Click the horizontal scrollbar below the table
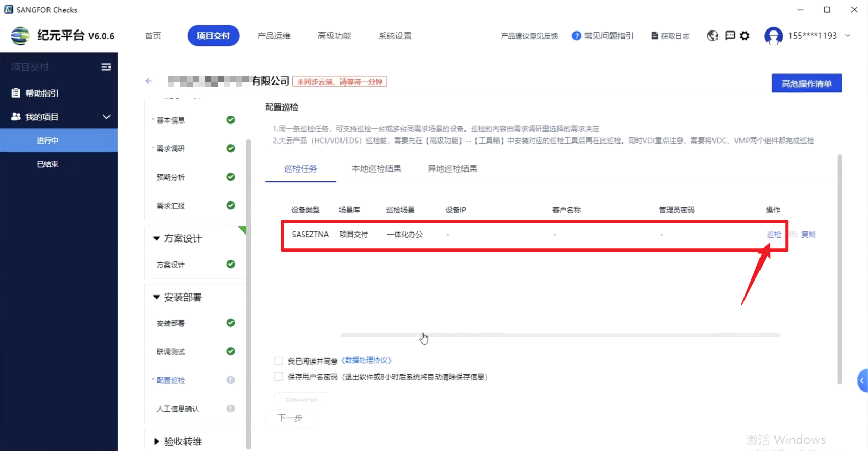The image size is (868, 451). 560,335
